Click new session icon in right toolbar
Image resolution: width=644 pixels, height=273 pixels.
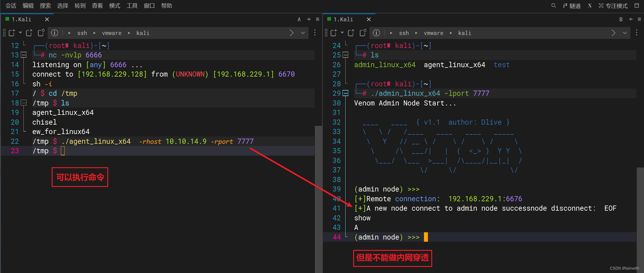click(334, 33)
